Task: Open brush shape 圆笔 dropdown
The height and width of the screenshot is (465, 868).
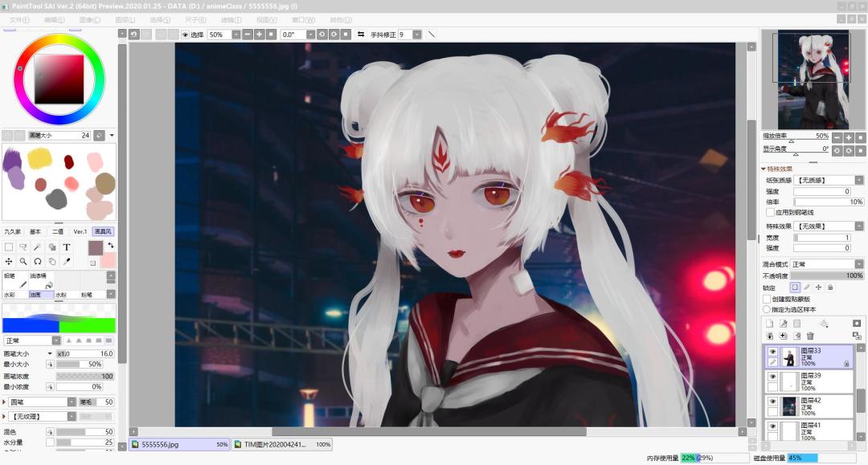Action: [72, 402]
